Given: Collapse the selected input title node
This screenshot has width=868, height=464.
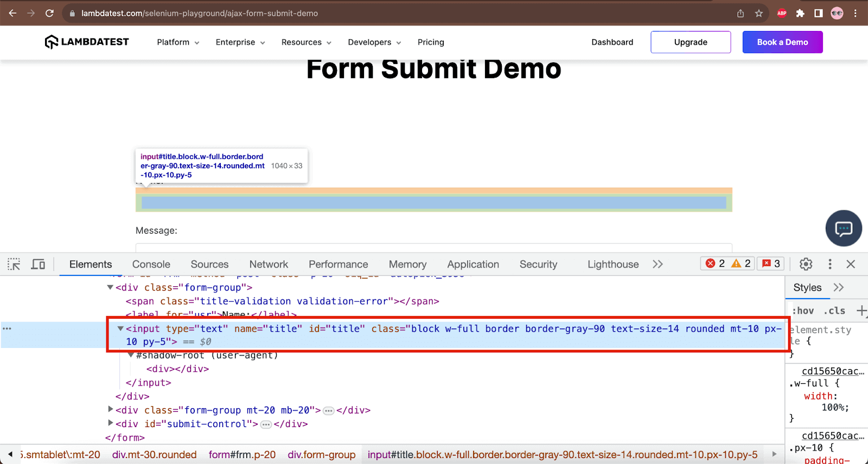Looking at the screenshot, I should tap(120, 328).
